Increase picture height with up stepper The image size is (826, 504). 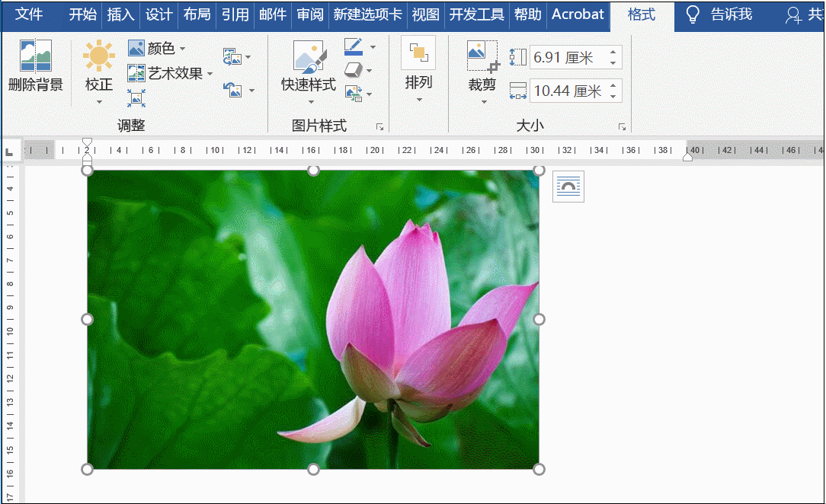coord(613,52)
